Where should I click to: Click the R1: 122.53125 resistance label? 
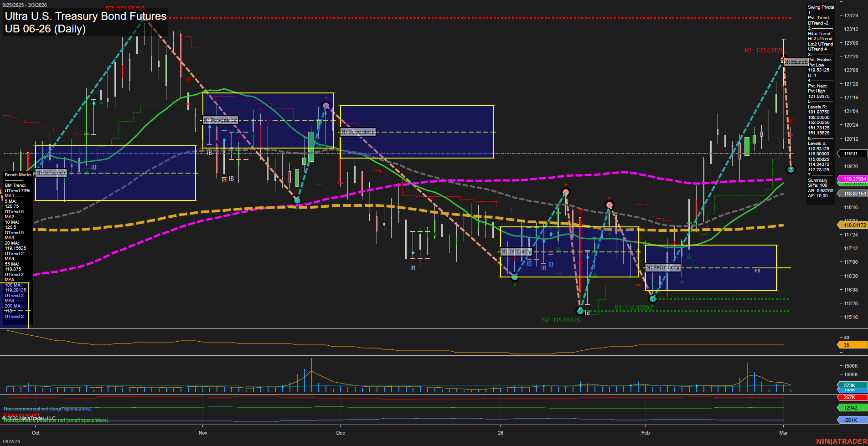click(764, 51)
